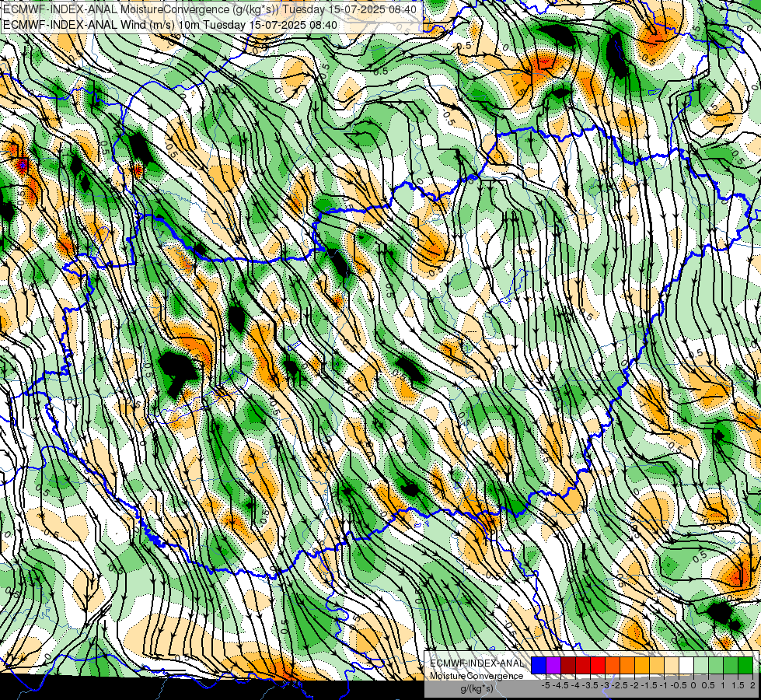Click the legend label ECMWF-INDEX-ANAL
The image size is (761, 700).
477,663
